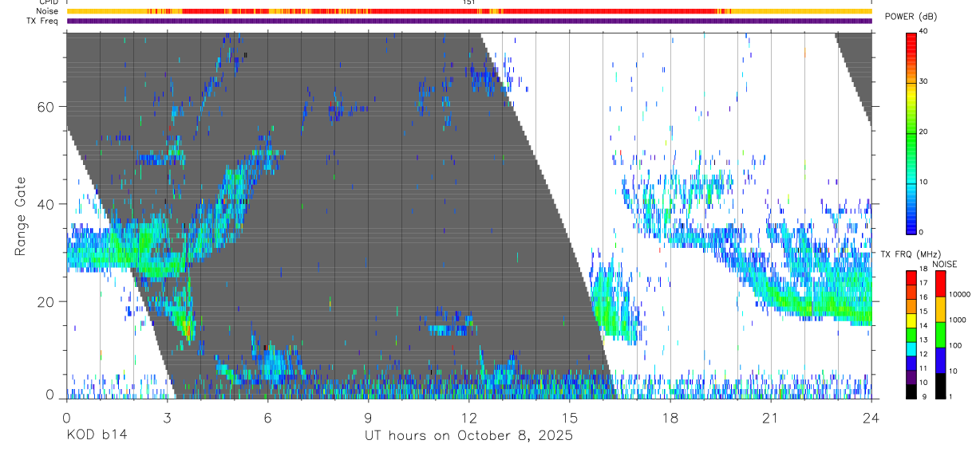Pick the blue swatch in the NOISE legend
Image resolution: width=980 pixels, height=452 pixels.
940,359
